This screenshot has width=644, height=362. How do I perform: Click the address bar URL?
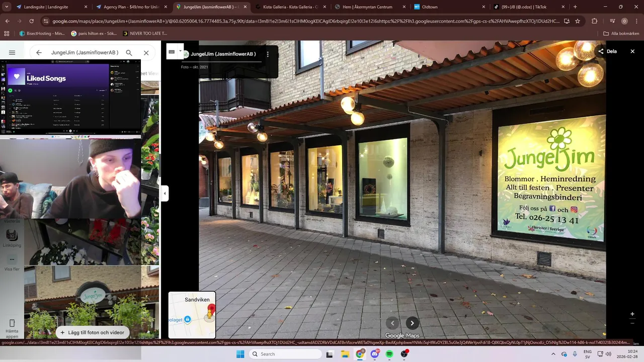305,21
